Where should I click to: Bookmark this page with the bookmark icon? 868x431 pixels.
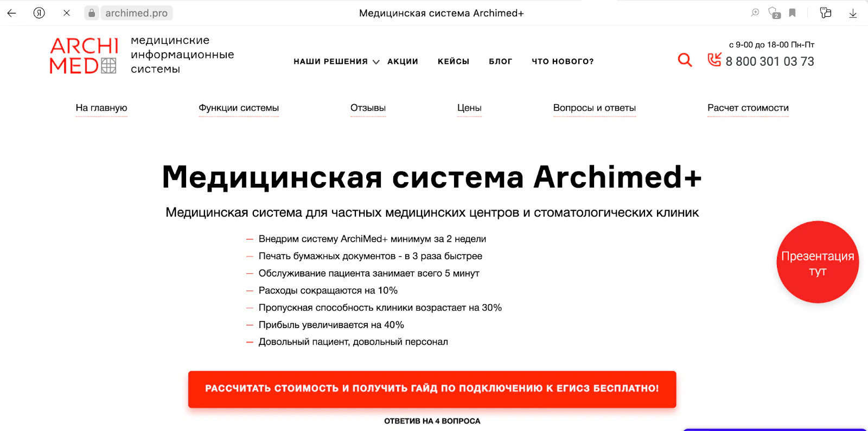(x=793, y=13)
